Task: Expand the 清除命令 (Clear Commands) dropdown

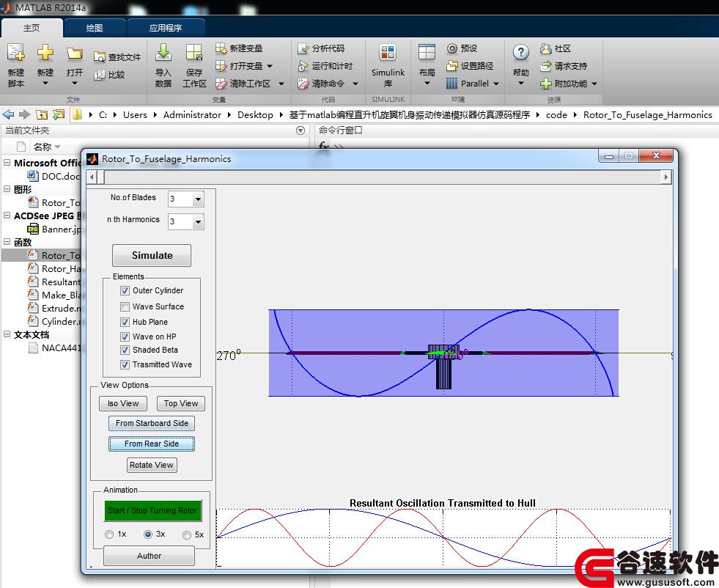Action: tap(355, 84)
